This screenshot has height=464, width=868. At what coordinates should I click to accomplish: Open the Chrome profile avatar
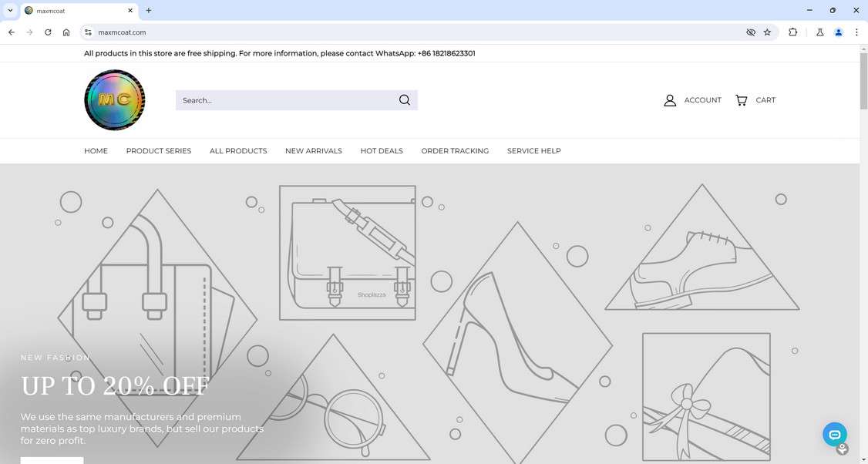pyautogui.click(x=839, y=32)
